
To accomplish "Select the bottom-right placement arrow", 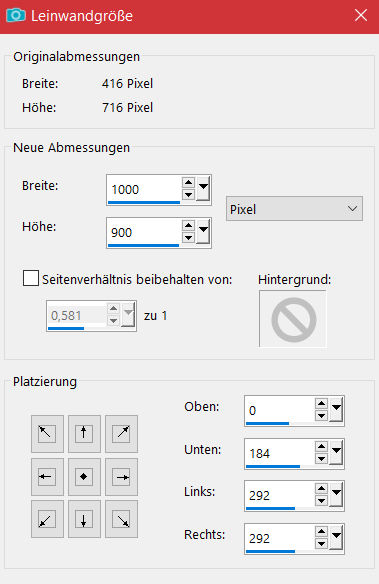I will point(121,519).
